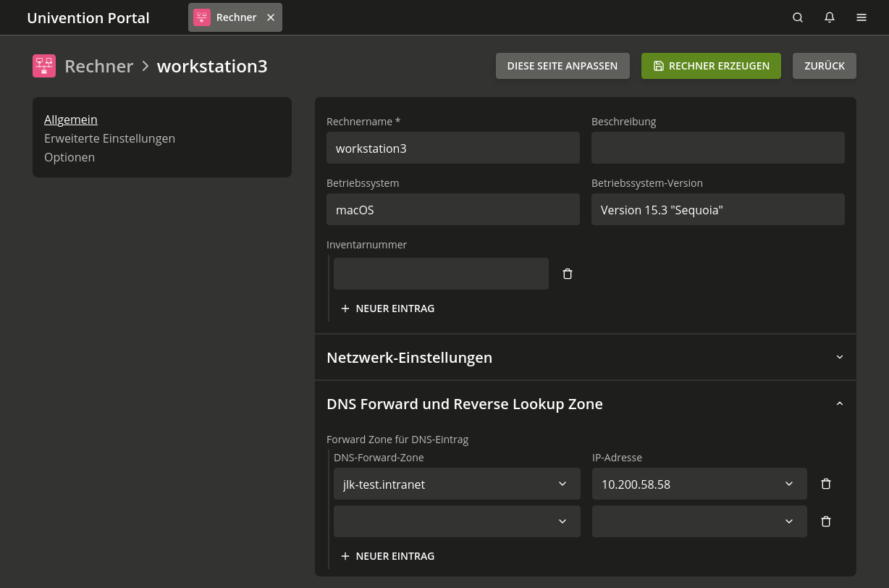Viewport: 889px width, 588px height.
Task: Click the Rechner module icon beside breadcrumb
Action: click(x=44, y=66)
